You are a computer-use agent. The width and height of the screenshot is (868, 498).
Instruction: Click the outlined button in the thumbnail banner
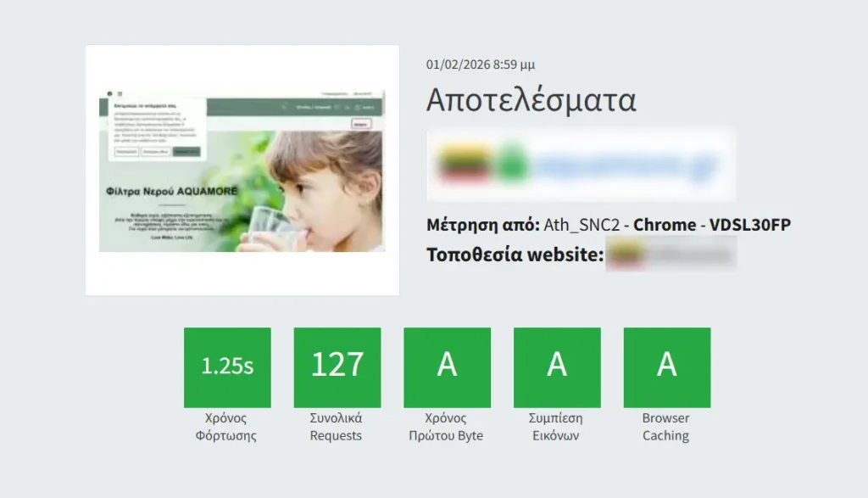point(362,124)
